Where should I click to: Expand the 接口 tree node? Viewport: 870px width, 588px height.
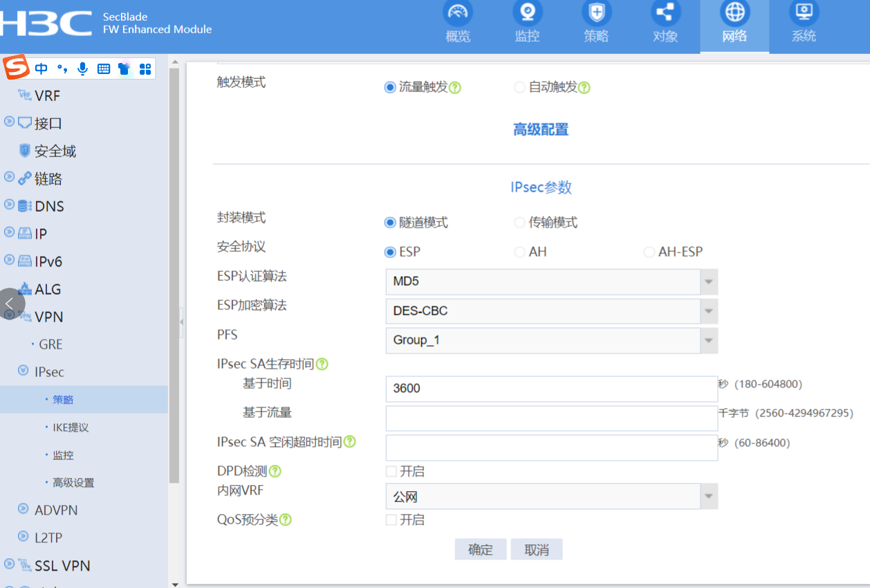pyautogui.click(x=9, y=121)
